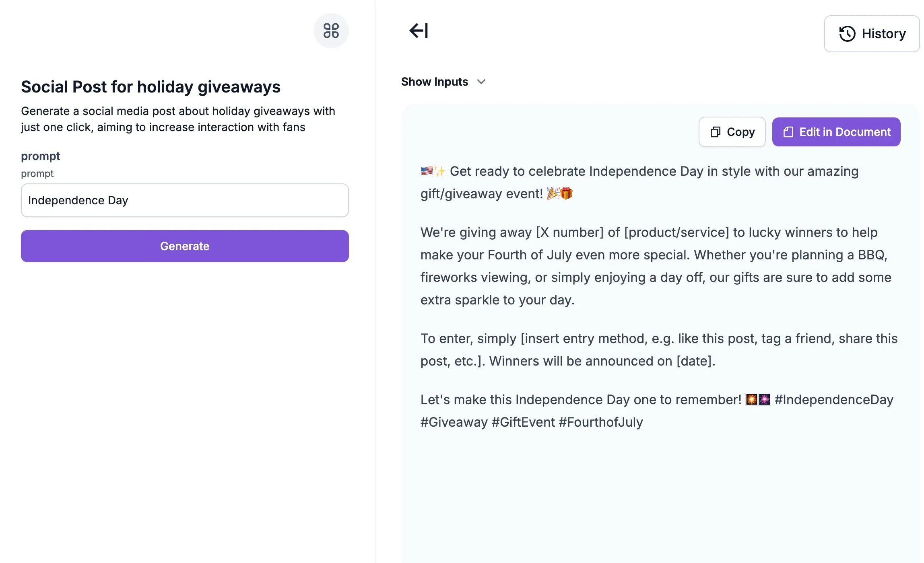Click the chevron beside Show Inputs

point(481,82)
